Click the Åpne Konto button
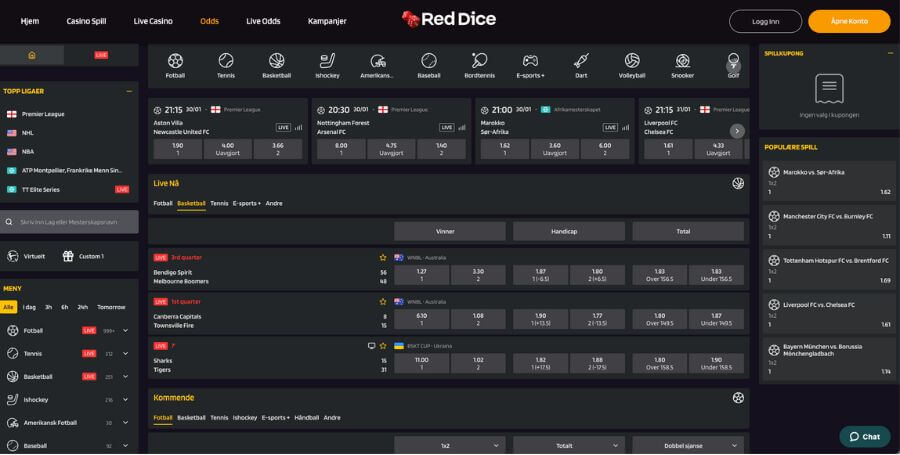Viewport: 900px width, 455px height. coord(849,21)
